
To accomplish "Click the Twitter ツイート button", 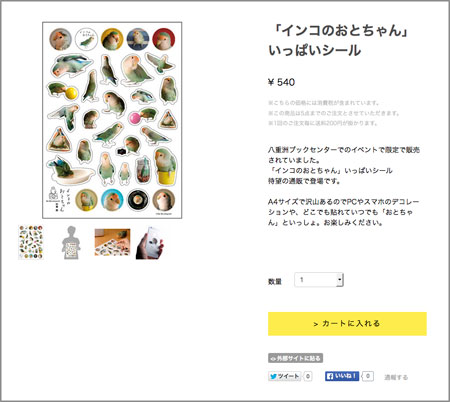I will pos(285,376).
